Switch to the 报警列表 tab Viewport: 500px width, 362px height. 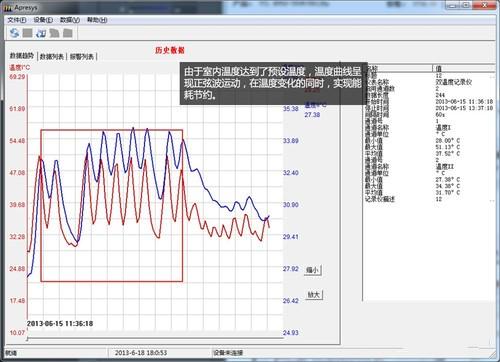pyautogui.click(x=82, y=57)
